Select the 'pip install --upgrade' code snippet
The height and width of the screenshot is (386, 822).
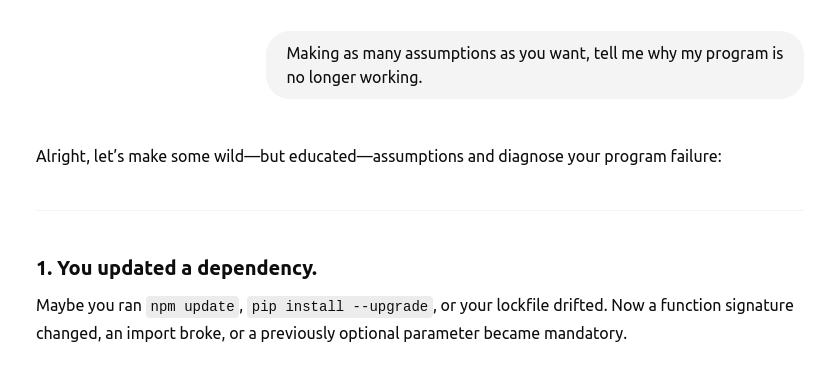click(x=340, y=306)
